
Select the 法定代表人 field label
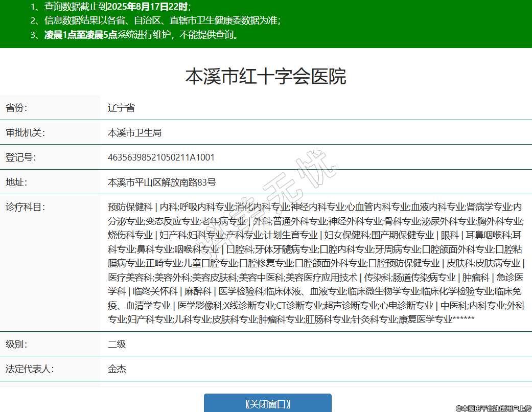click(x=30, y=369)
